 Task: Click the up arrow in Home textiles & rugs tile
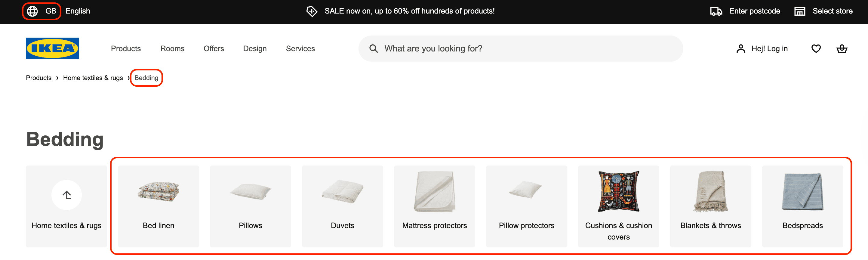coord(66,195)
